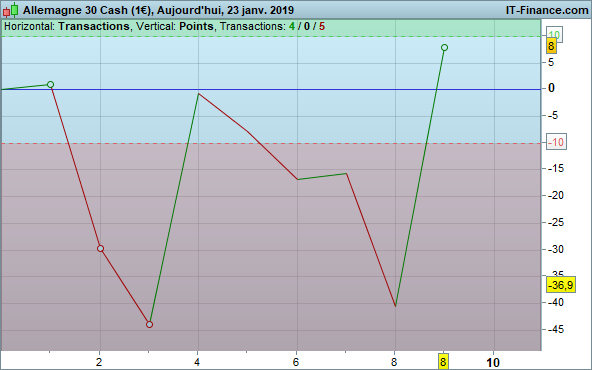Click the 4 label on the horizontal axis
The height and width of the screenshot is (370, 592).
pos(197,362)
